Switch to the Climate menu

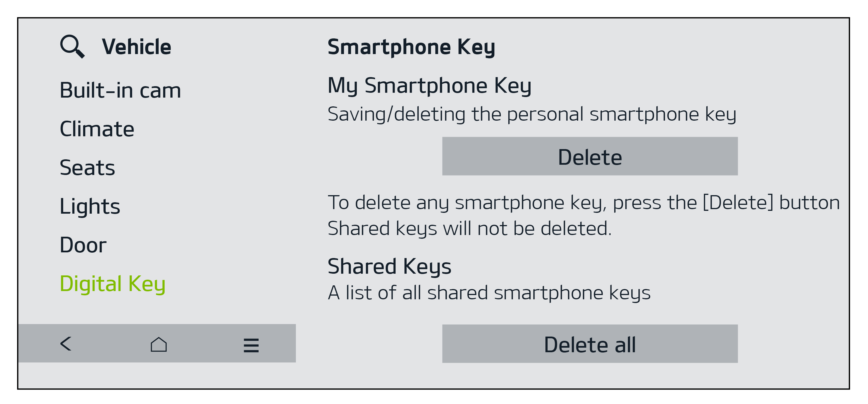point(97,129)
